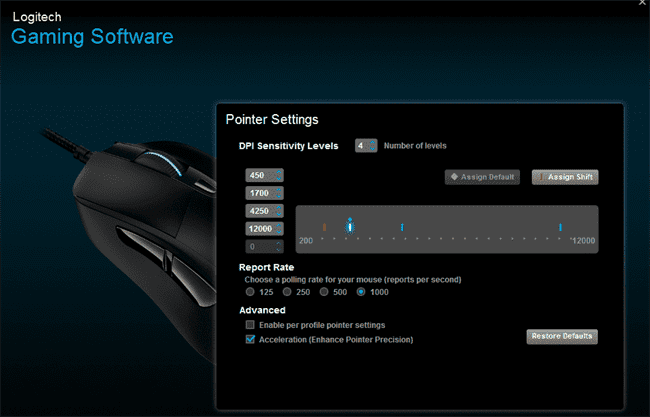Click the Logitech logo text
The height and width of the screenshot is (417, 650).
coord(37,17)
